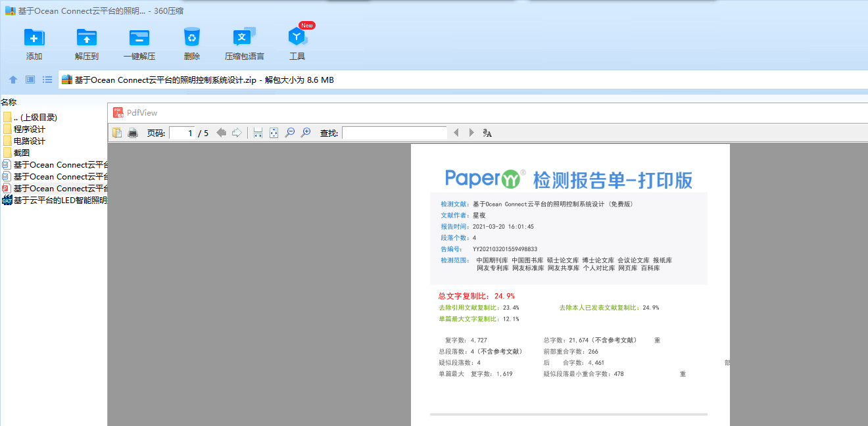868x426 pixels.
Task: Zoom out of the PDF with minus magnifier
Action: pyautogui.click(x=289, y=133)
